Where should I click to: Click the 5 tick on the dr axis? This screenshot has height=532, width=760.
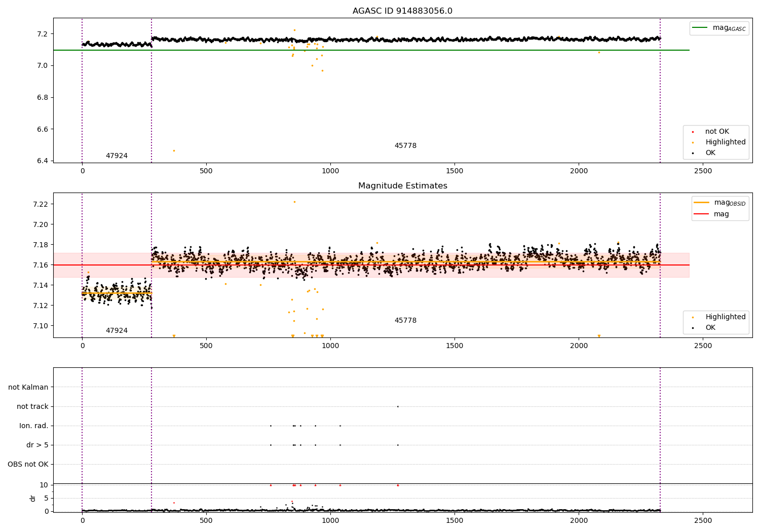tap(46, 498)
